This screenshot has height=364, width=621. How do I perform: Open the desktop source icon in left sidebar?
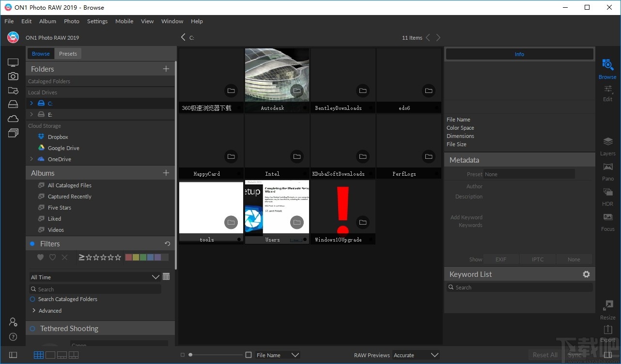pyautogui.click(x=13, y=62)
